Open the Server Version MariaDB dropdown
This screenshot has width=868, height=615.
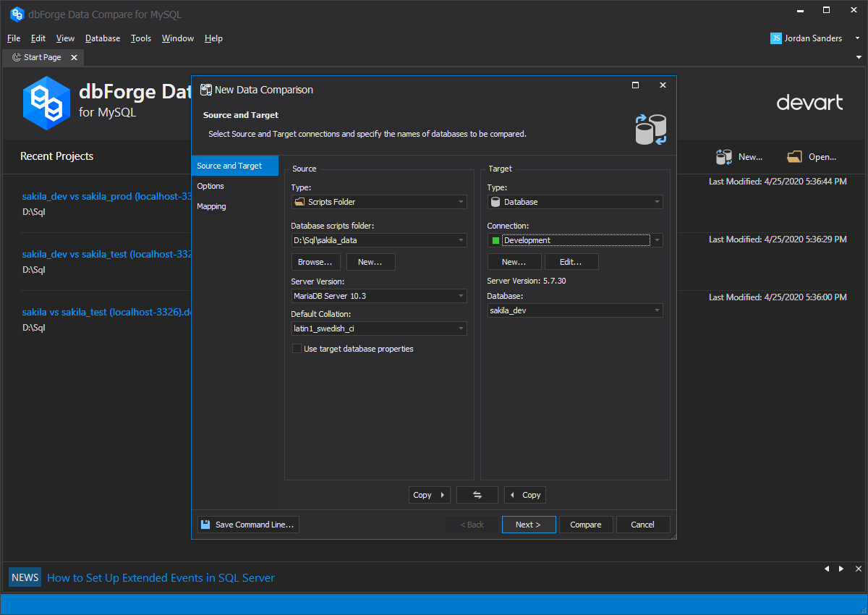461,296
